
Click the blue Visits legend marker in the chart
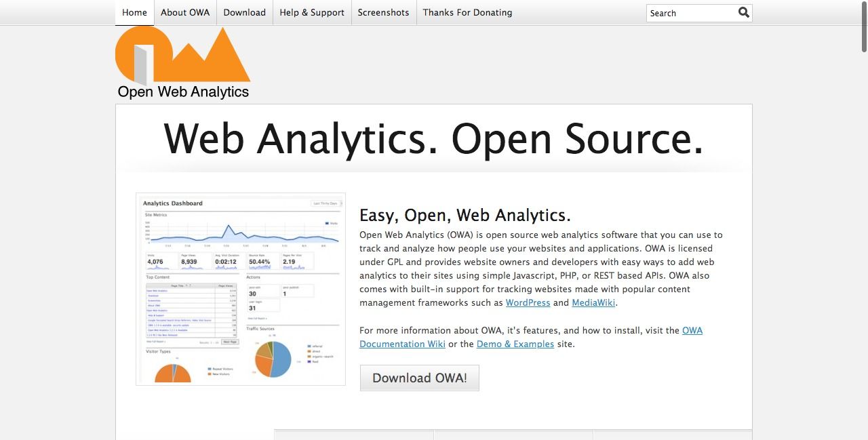[326, 223]
